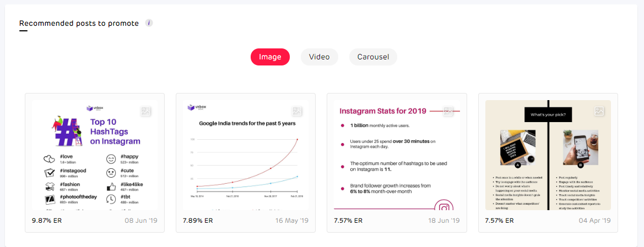
Task: Click image-type icon on What's your pick post
Action: [599, 111]
